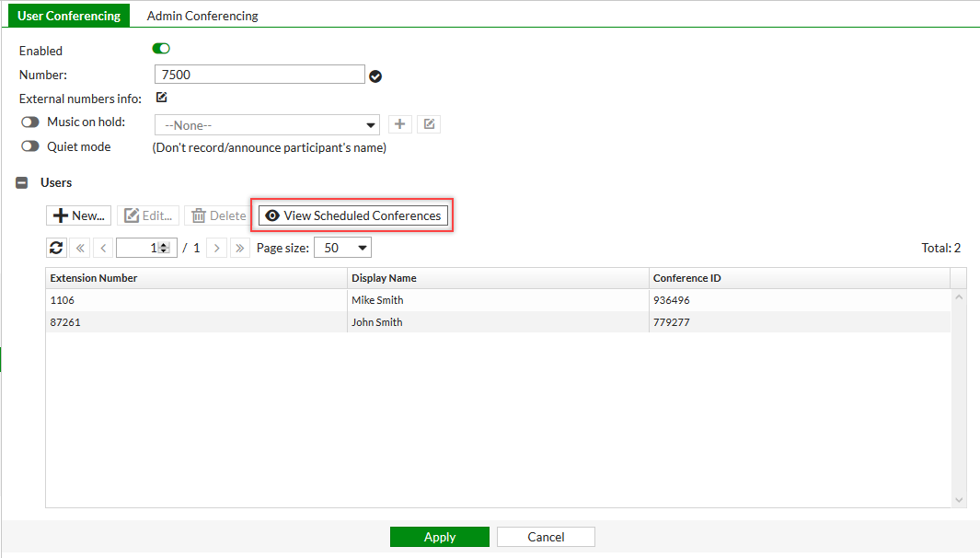Switch to the Admin Conferencing tab

(x=202, y=16)
